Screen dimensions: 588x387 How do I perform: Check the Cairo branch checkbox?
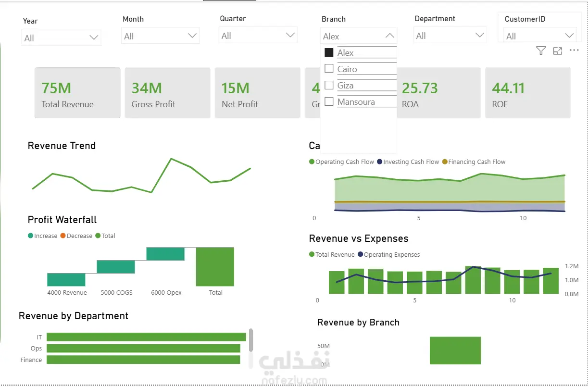tap(329, 69)
